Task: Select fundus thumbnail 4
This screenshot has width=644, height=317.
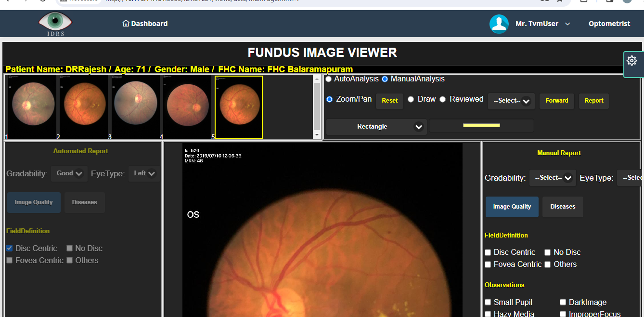Action: [x=187, y=107]
